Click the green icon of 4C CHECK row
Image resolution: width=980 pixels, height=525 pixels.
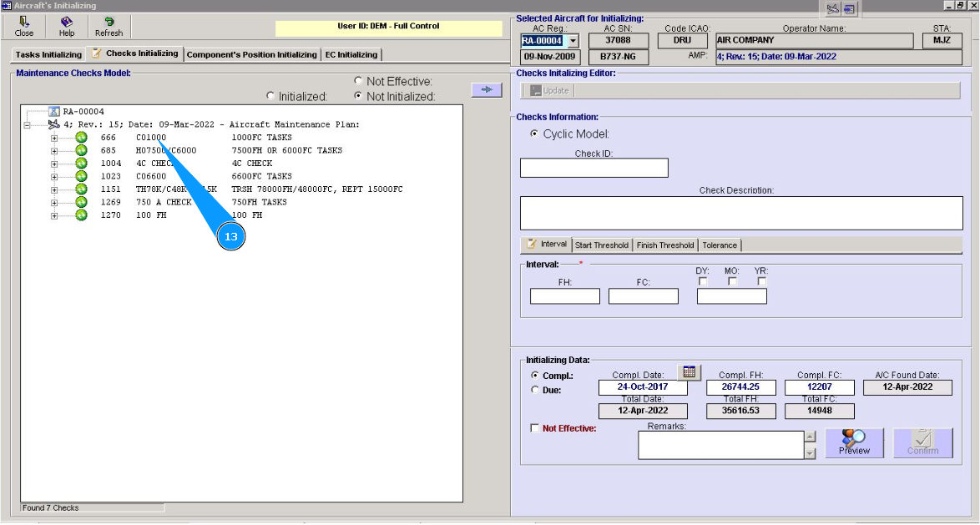click(x=81, y=164)
